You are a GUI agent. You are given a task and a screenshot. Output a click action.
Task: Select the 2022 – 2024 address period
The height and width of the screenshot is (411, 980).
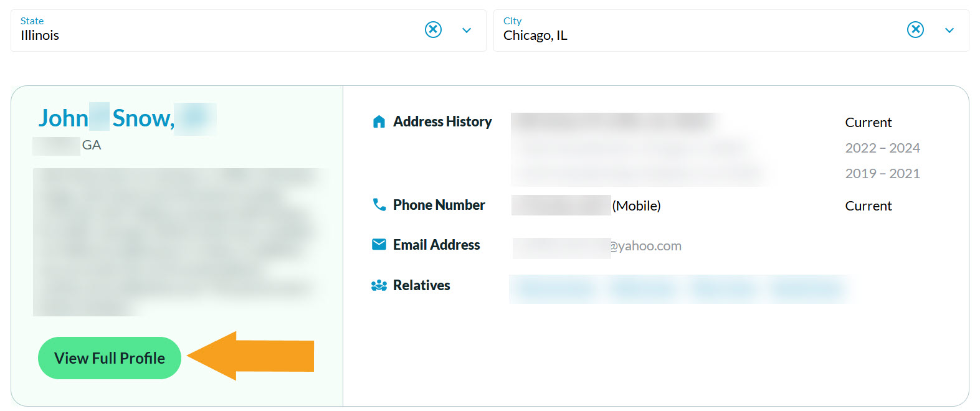(882, 148)
